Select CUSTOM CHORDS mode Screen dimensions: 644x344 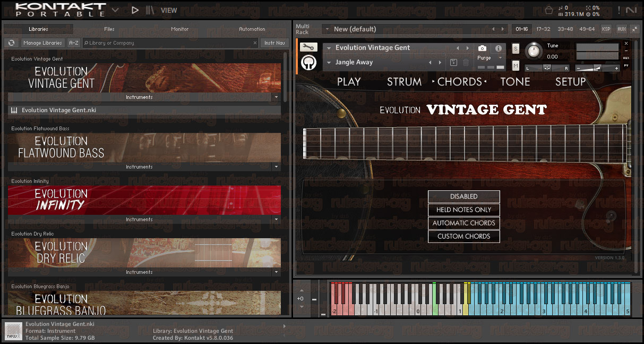pos(464,237)
